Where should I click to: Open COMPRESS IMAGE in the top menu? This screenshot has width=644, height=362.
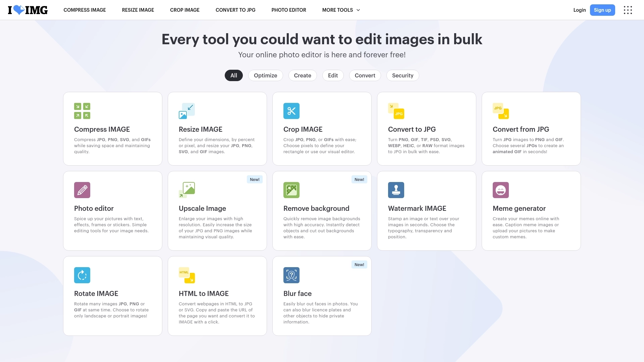(85, 10)
